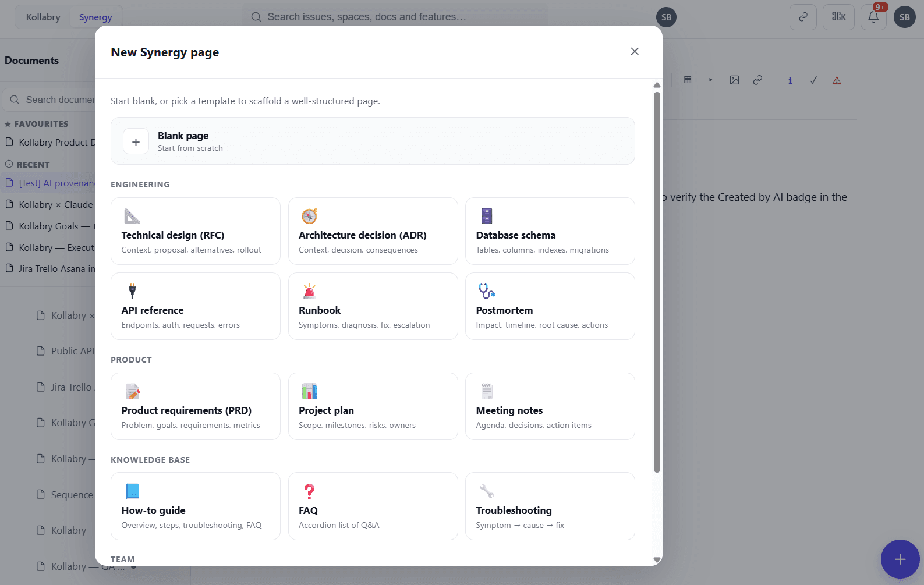Click the dialog scrollbar down arrow

[657, 560]
